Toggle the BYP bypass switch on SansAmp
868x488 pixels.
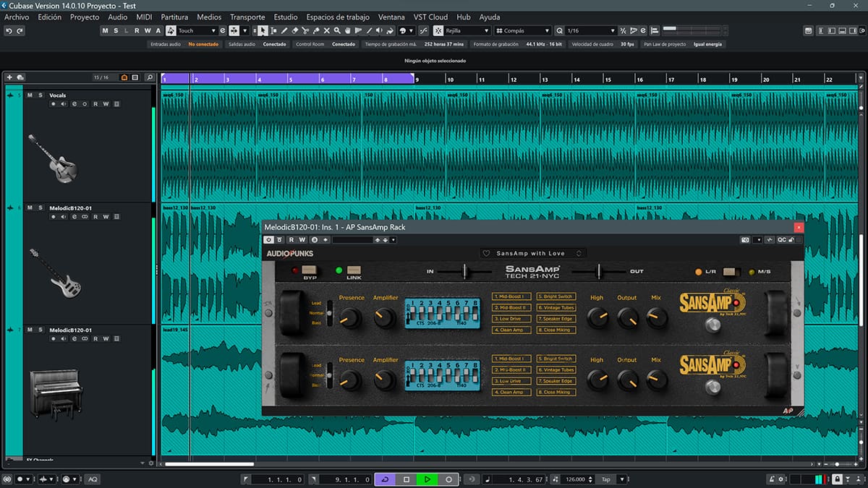309,270
